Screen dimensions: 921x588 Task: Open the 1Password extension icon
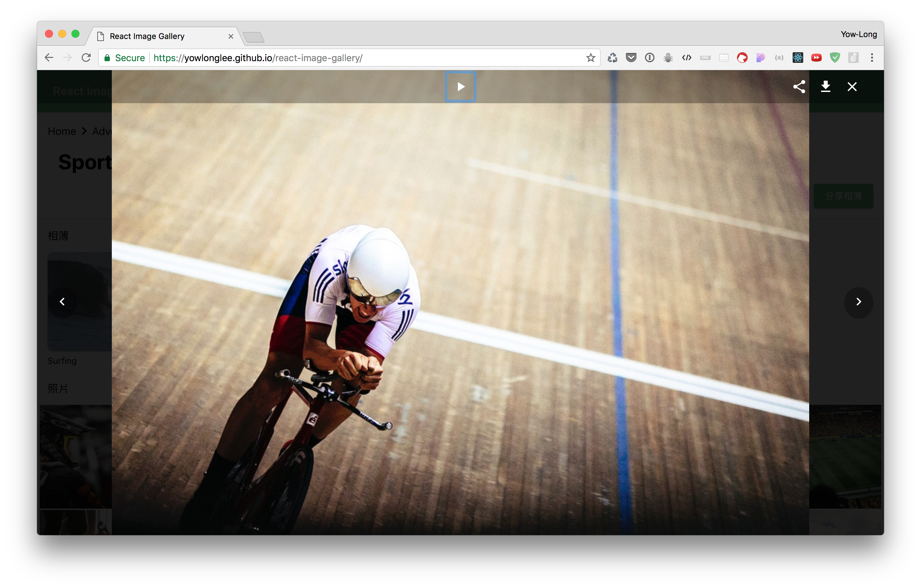point(649,58)
